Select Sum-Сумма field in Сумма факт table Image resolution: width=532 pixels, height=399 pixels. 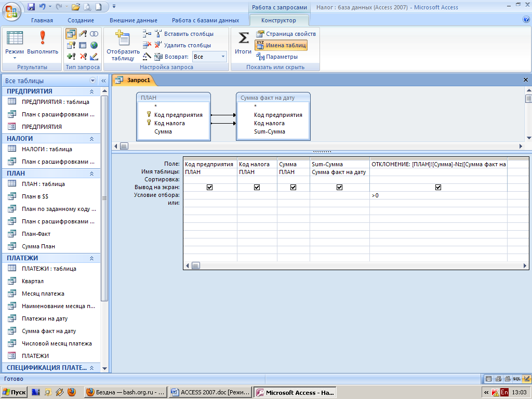click(x=270, y=131)
